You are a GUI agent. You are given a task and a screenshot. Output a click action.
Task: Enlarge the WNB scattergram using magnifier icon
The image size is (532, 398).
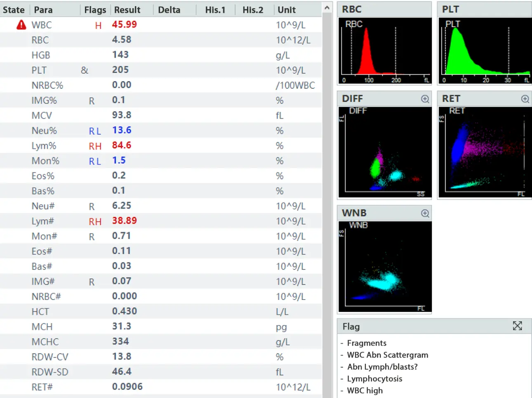coord(425,213)
